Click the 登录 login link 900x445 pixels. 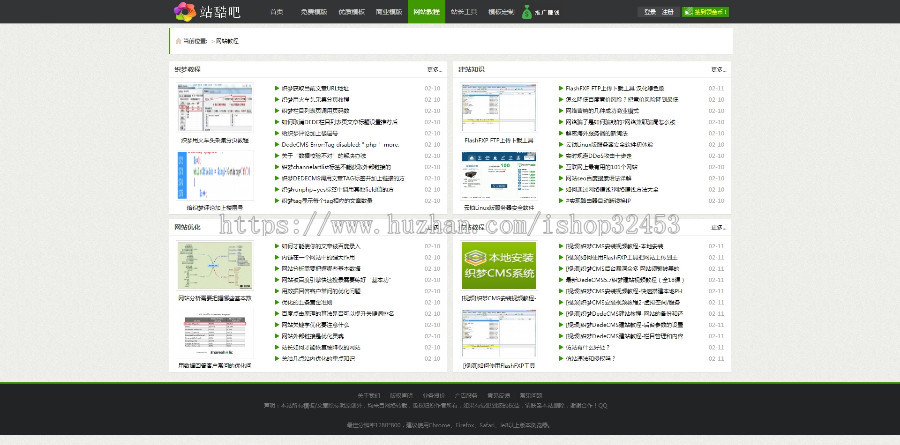650,11
